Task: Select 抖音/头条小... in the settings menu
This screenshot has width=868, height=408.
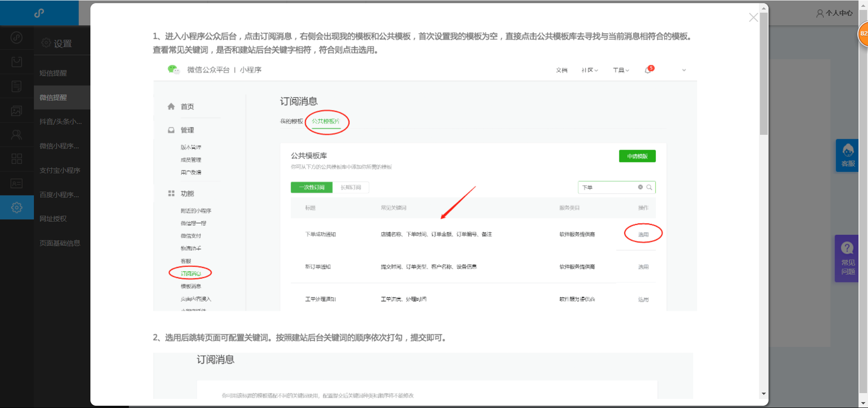Action: click(61, 122)
